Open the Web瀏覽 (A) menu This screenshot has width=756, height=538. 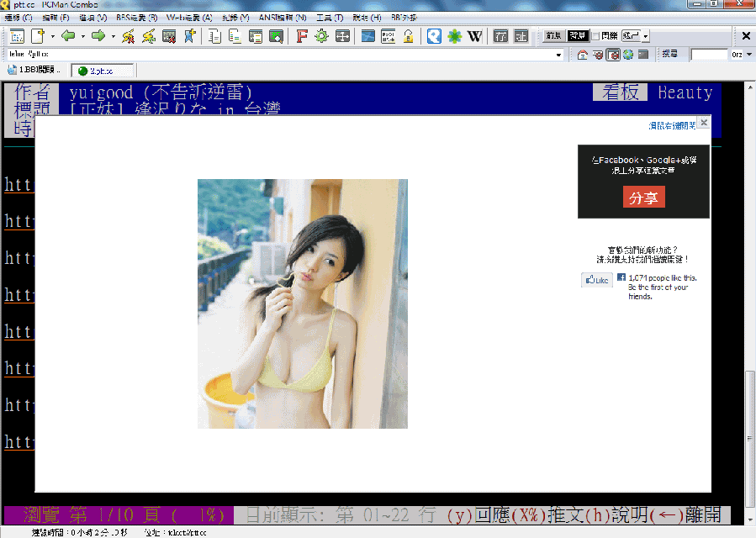(x=189, y=18)
